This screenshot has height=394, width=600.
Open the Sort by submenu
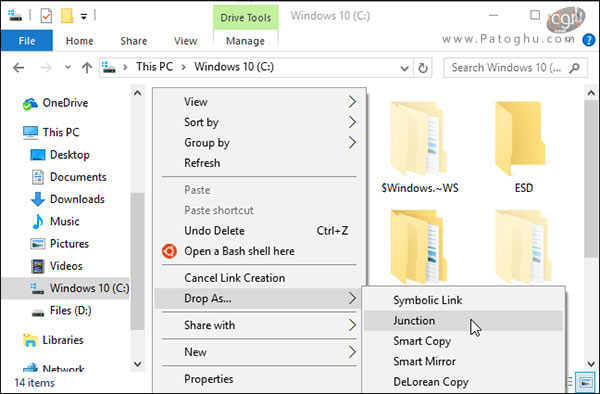260,122
